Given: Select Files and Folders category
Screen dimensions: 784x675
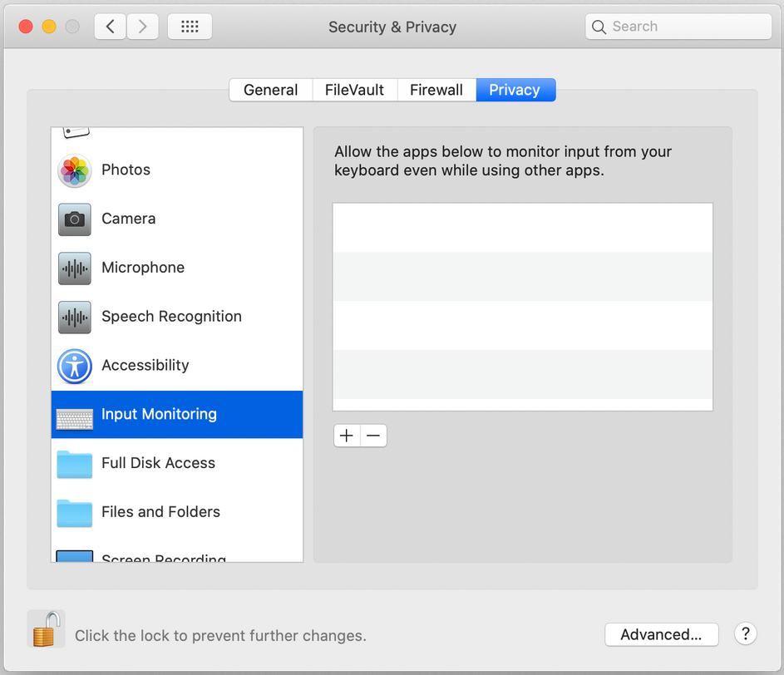Looking at the screenshot, I should [177, 513].
